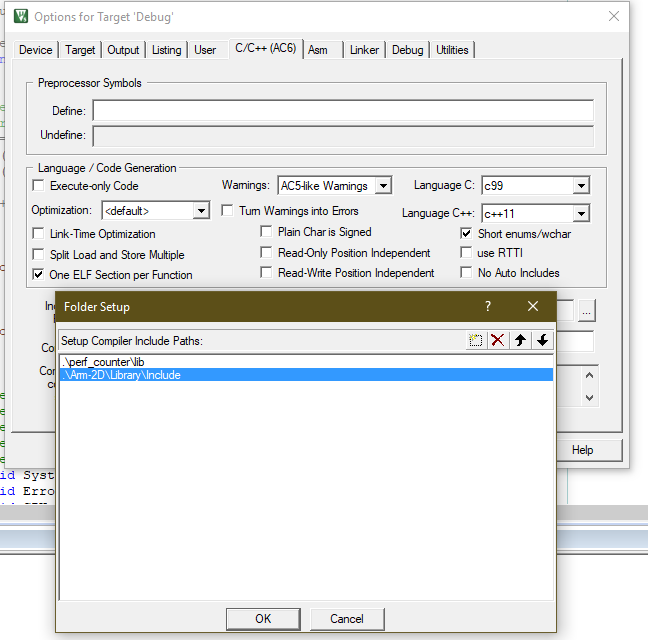
Task: Click the include paths browse ellipsis button
Action: point(586,310)
